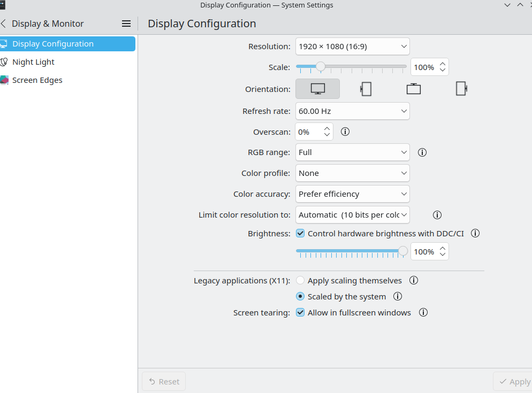Select upside-down orientation icon
This screenshot has height=393, width=532.
pyautogui.click(x=414, y=89)
